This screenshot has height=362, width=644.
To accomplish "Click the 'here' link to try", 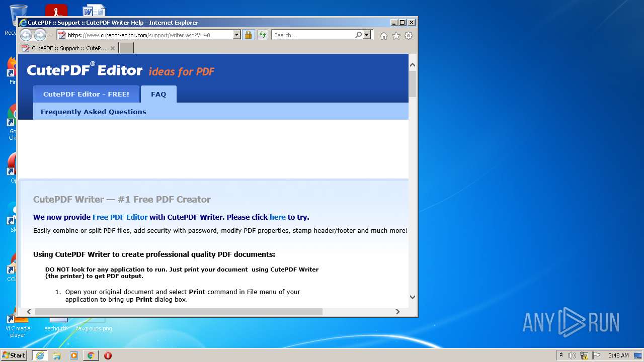I will tap(278, 217).
